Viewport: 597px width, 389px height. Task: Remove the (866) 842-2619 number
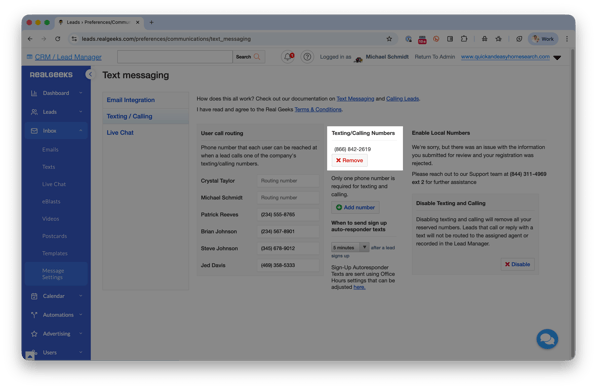(349, 160)
